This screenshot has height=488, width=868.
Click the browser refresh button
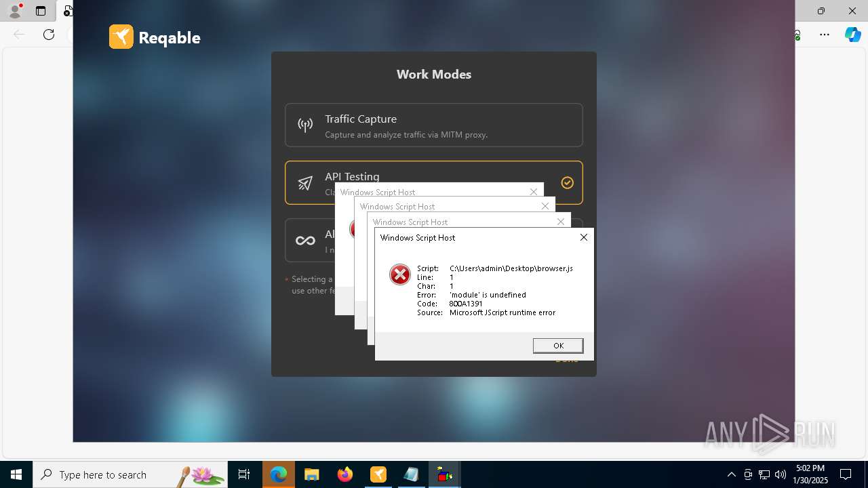pyautogui.click(x=49, y=35)
